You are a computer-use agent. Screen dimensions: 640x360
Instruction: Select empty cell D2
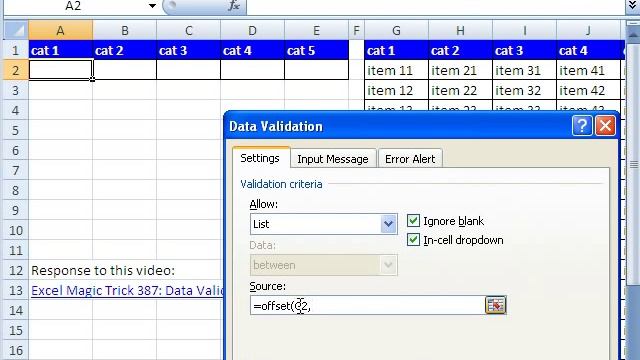coord(253,70)
